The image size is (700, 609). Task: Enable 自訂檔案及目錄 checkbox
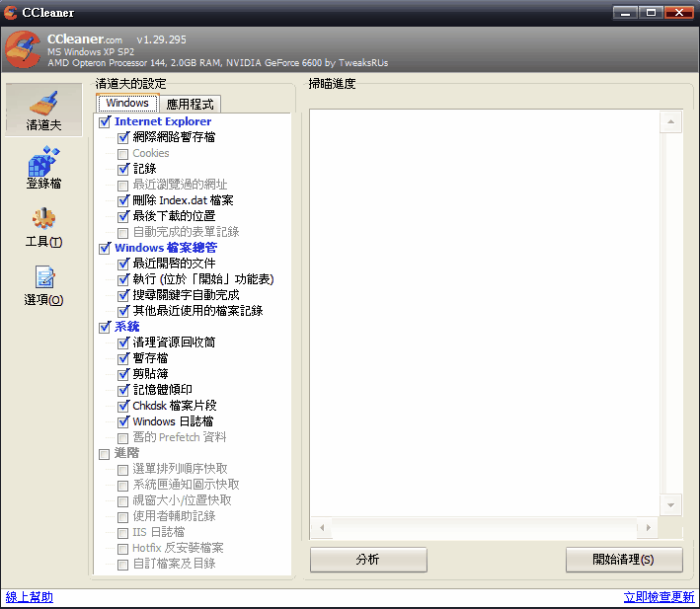coord(122,565)
